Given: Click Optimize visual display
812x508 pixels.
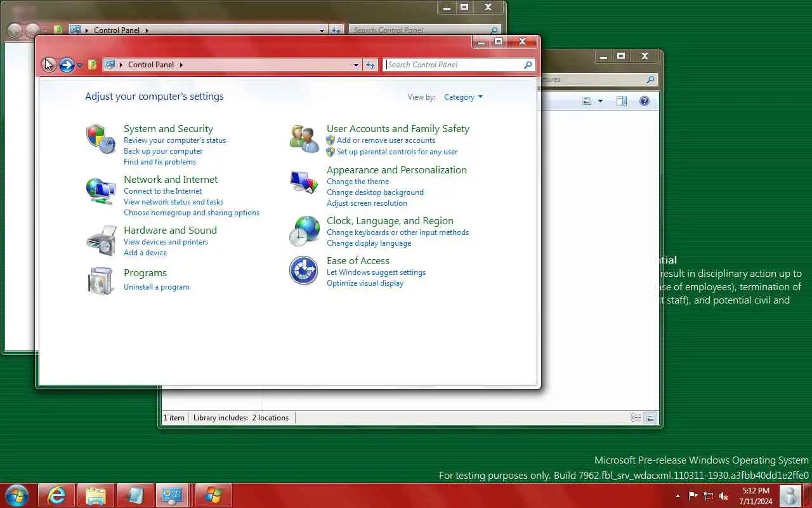Looking at the screenshot, I should coord(365,283).
